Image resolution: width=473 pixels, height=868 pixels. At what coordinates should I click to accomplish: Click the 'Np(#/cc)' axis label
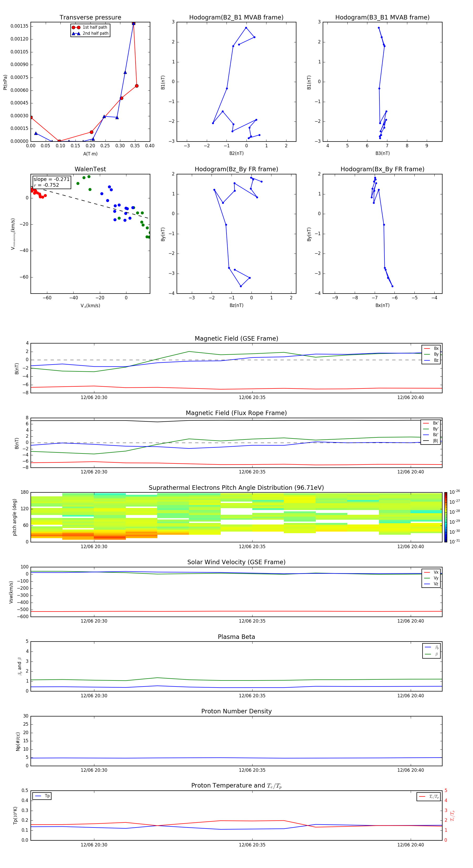pyautogui.click(x=18, y=741)
